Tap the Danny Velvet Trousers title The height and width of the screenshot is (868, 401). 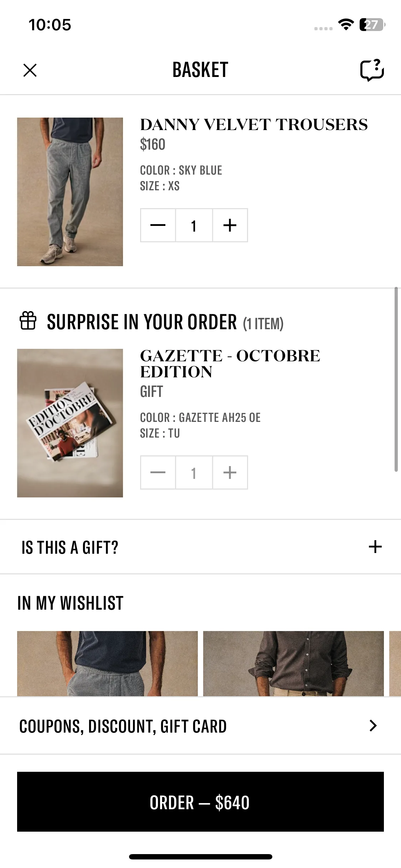254,125
